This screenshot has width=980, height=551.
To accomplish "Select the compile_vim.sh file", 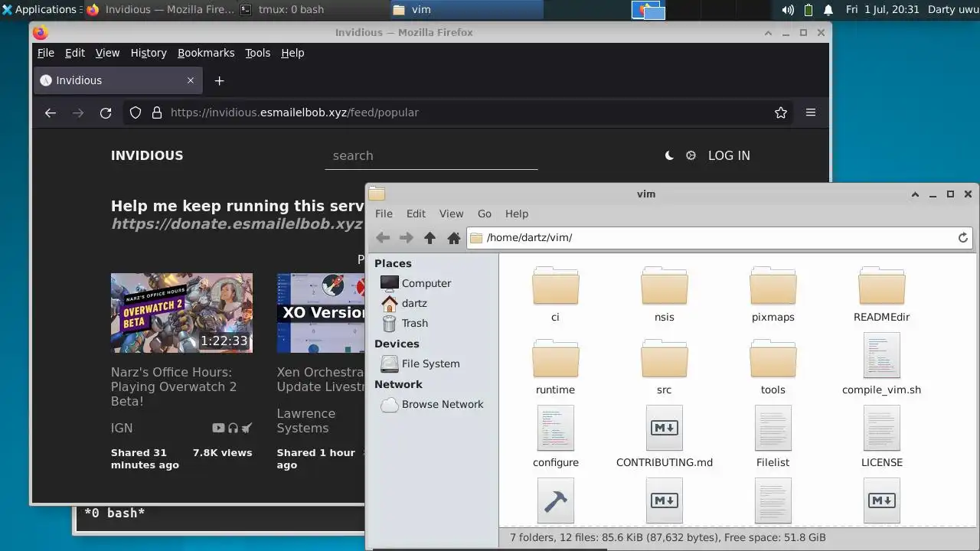I will pos(881,365).
